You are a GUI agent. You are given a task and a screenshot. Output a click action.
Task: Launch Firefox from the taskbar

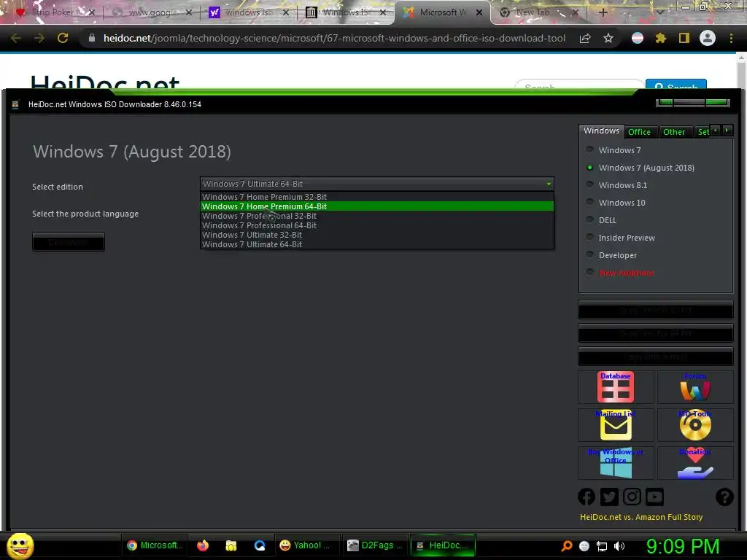point(203,545)
